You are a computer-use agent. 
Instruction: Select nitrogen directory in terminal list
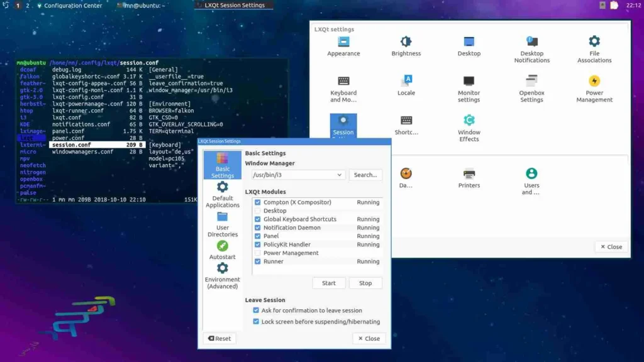33,172
